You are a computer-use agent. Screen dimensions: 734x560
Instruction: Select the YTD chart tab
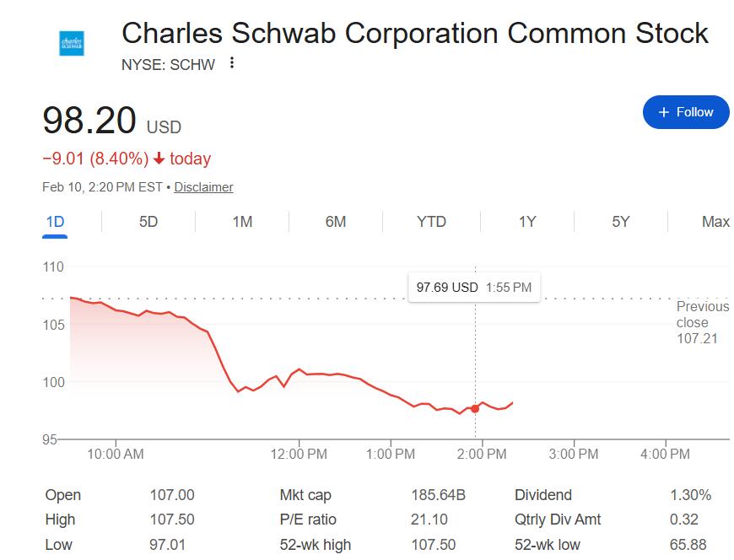coord(431,222)
